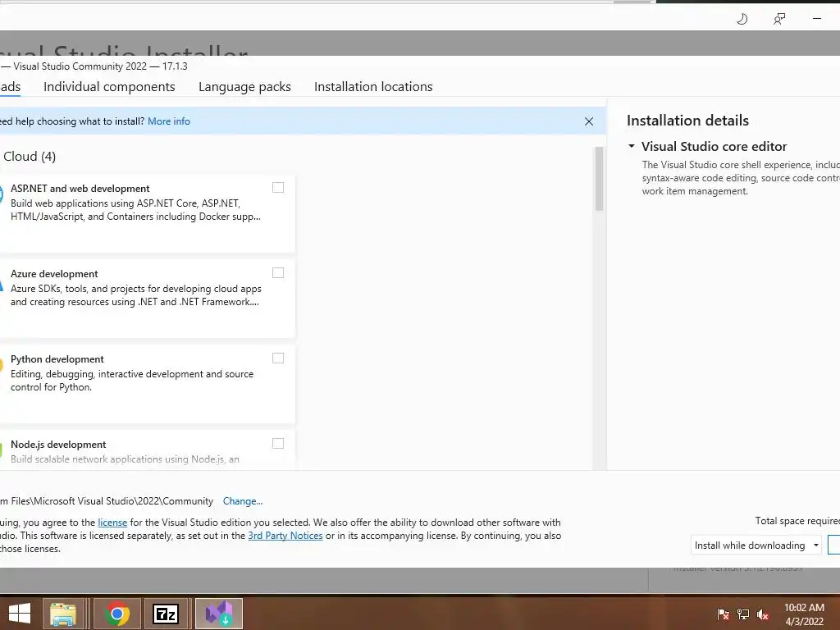This screenshot has width=840, height=630.
Task: Select the Azure development workload card
Action: (x=147, y=299)
